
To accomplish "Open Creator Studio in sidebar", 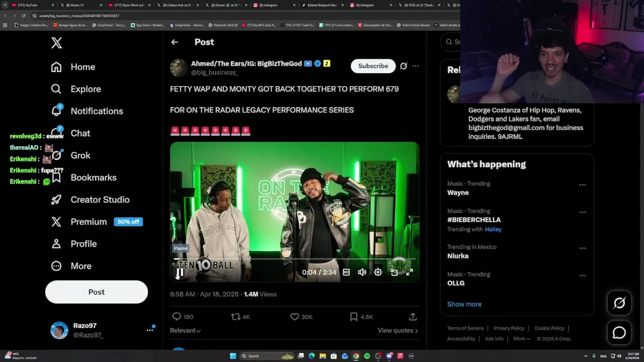I will click(x=91, y=200).
